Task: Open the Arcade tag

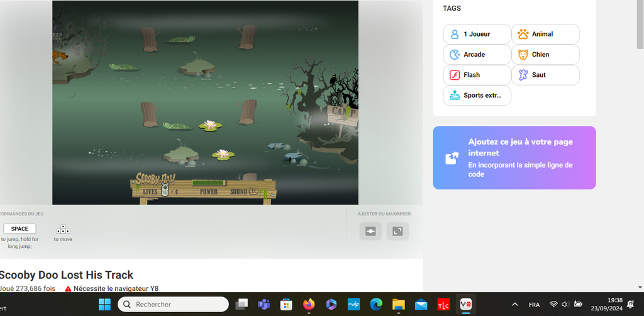Action: [x=477, y=55]
